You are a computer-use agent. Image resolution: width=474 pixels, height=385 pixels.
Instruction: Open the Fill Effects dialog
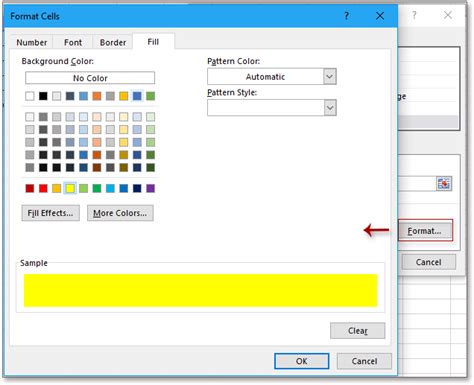pyautogui.click(x=51, y=213)
